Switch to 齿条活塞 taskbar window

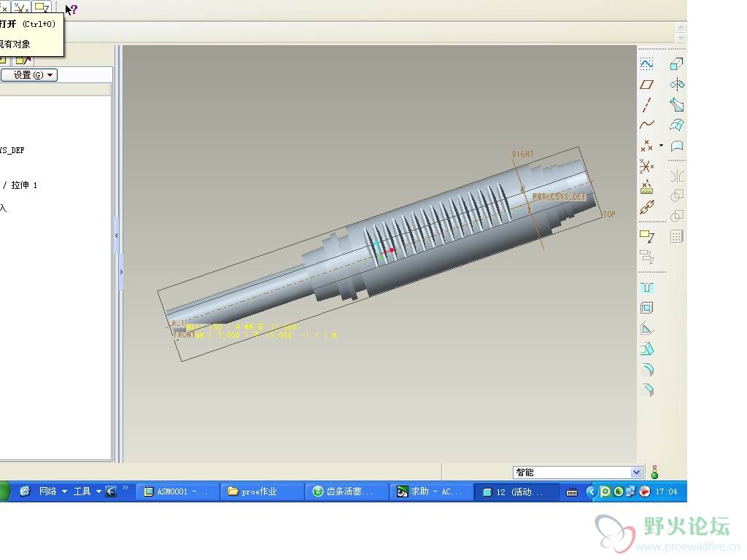[x=347, y=491]
